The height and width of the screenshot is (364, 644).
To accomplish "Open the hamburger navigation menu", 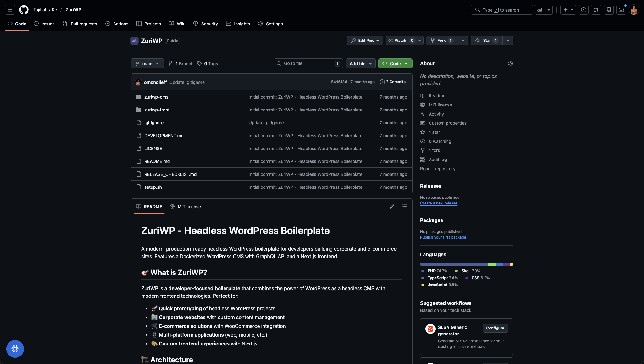I will pyautogui.click(x=10, y=10).
